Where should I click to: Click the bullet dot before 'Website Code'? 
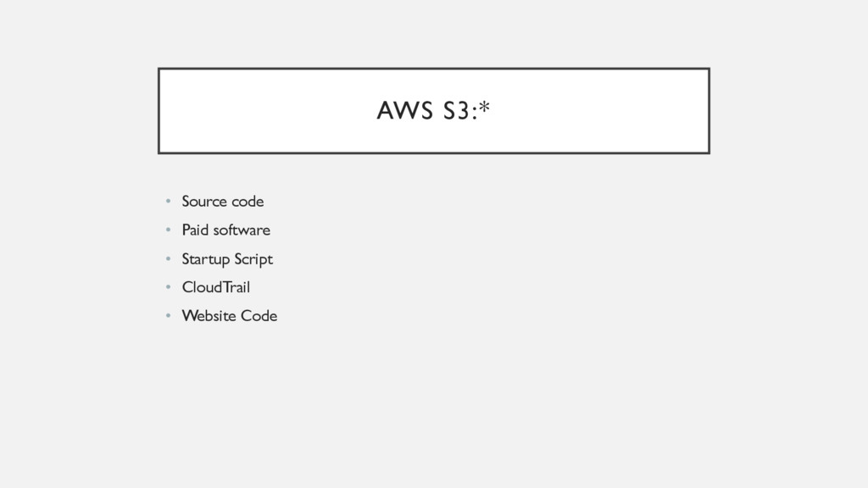169,315
